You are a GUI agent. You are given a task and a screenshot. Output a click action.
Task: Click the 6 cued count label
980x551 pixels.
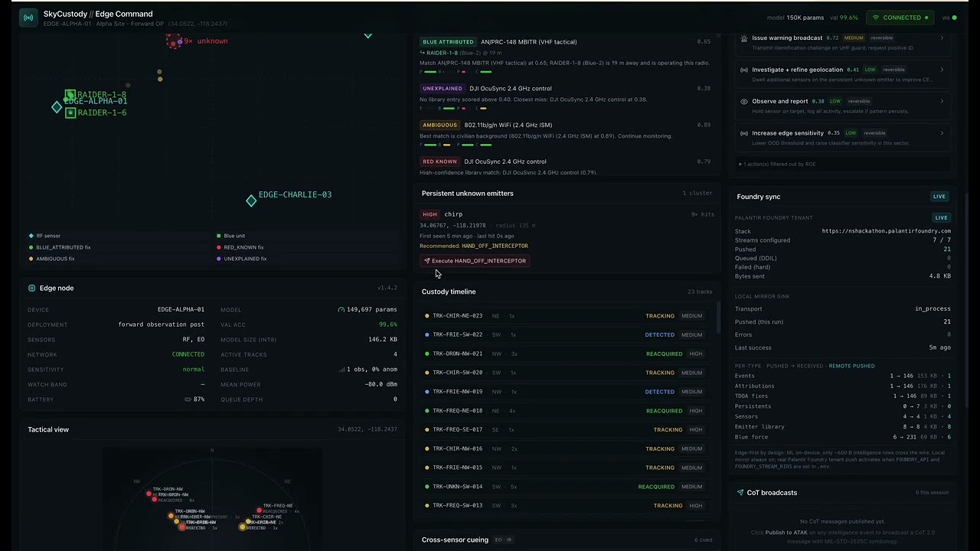click(703, 540)
